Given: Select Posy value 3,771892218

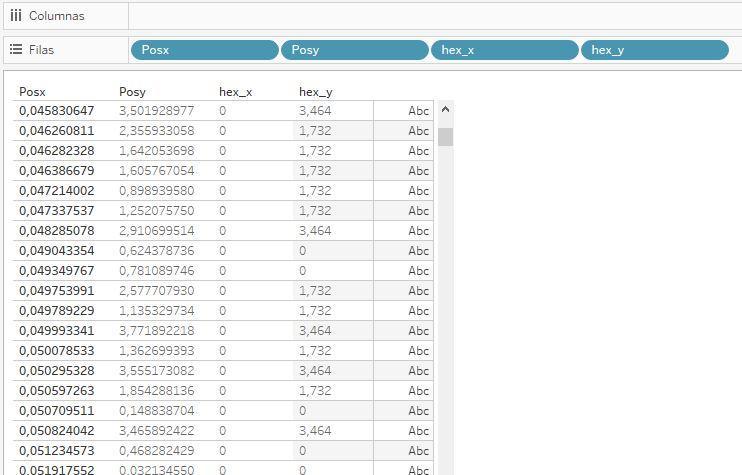Looking at the screenshot, I should (x=157, y=331).
